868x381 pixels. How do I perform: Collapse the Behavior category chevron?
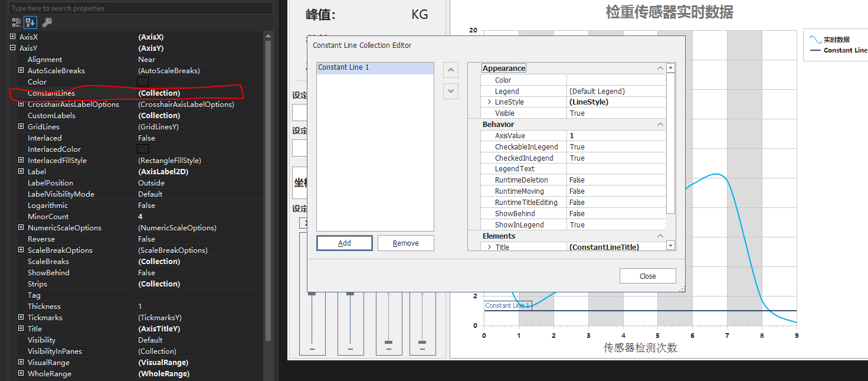(x=660, y=125)
